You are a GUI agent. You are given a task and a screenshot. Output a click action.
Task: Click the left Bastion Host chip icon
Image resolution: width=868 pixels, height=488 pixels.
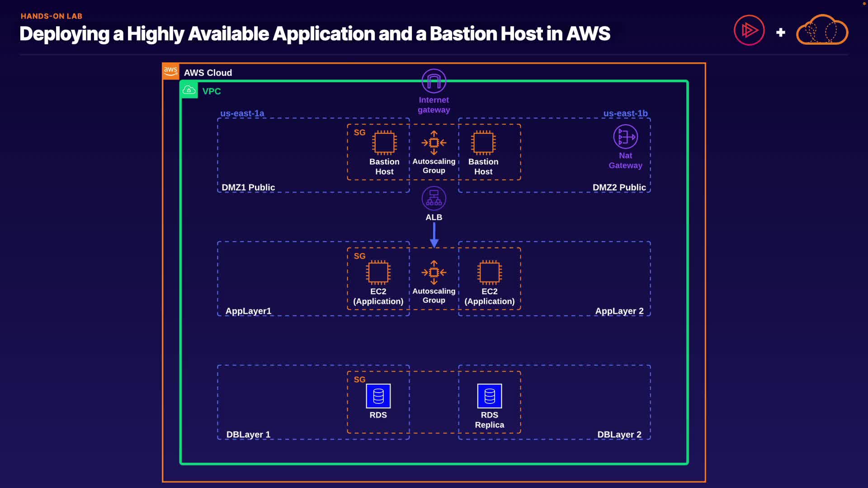384,143
